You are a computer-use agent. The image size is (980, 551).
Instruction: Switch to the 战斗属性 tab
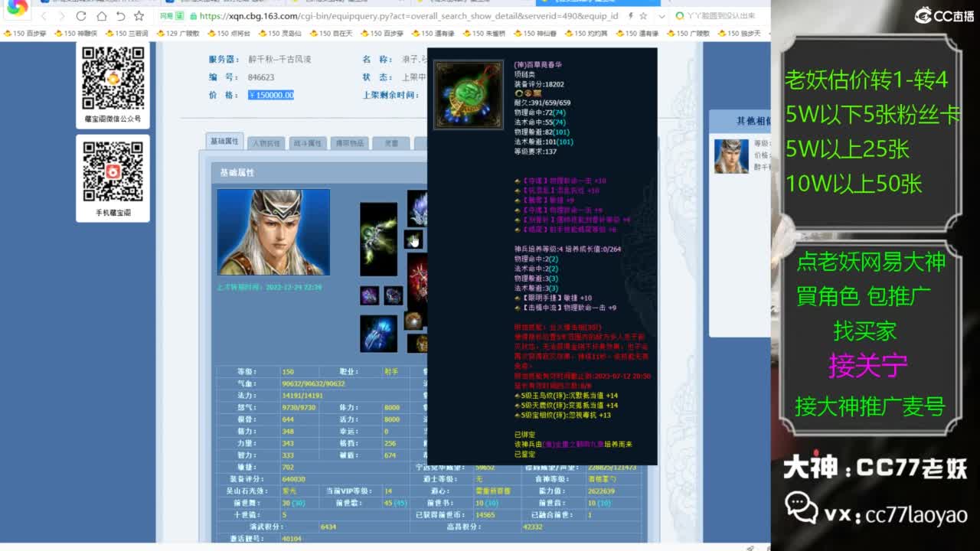[308, 143]
